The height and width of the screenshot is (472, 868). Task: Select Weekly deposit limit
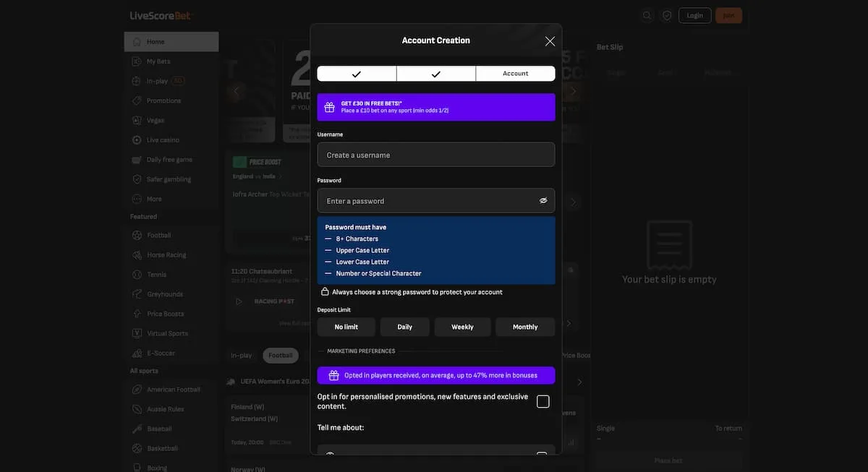pos(463,327)
